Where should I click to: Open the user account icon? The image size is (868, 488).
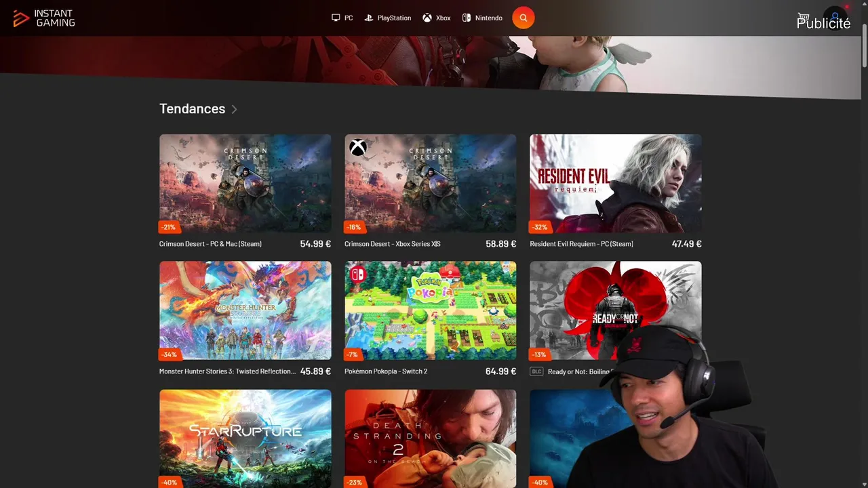pyautogui.click(x=835, y=18)
